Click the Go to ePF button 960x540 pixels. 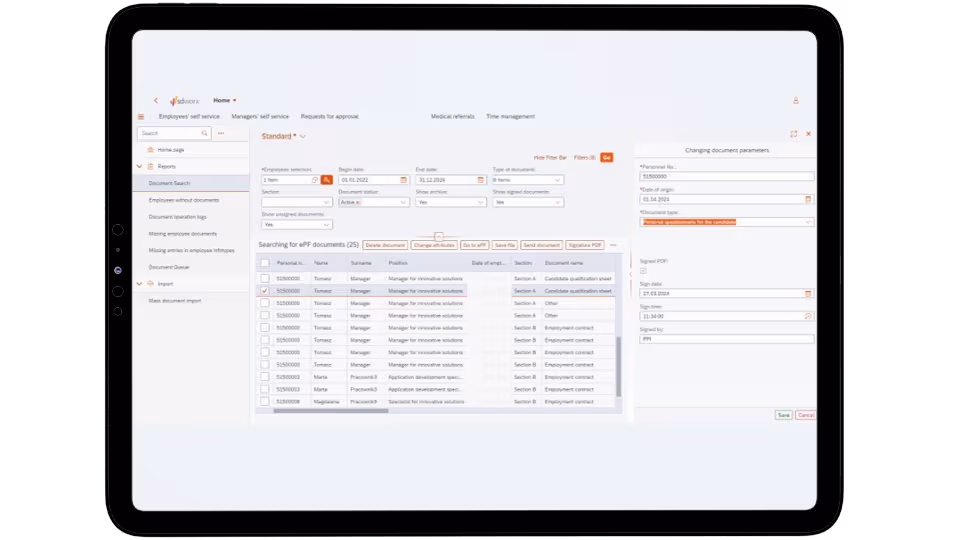[474, 245]
